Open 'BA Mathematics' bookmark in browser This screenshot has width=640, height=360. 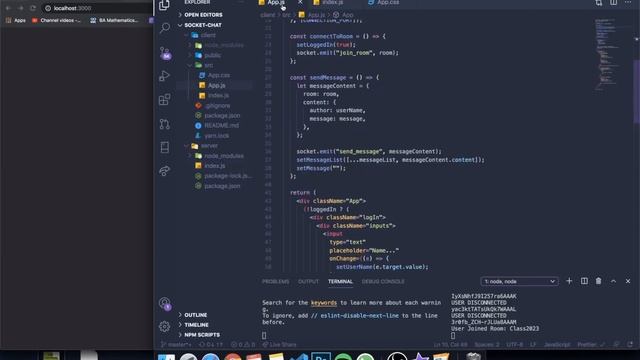coord(114,20)
